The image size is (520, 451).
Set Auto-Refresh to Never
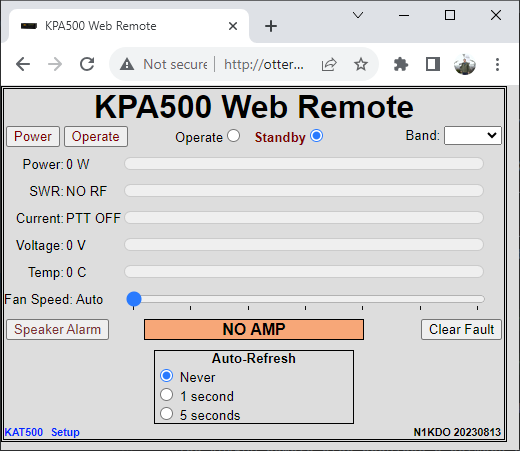[x=167, y=376]
